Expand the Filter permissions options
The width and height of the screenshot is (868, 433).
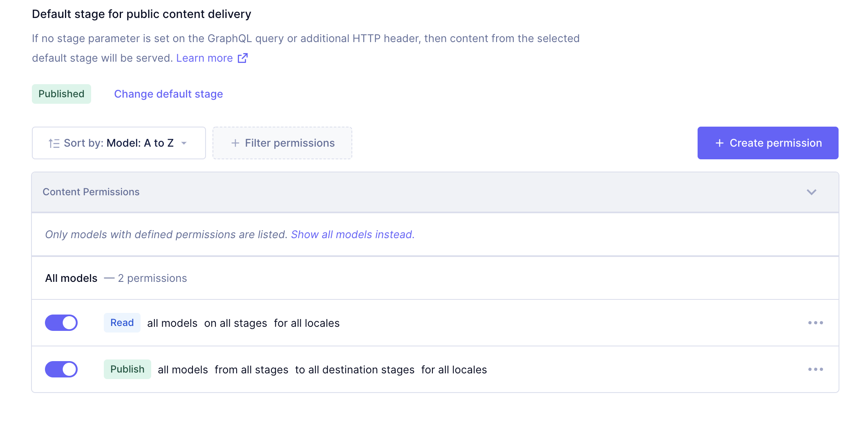pos(282,143)
